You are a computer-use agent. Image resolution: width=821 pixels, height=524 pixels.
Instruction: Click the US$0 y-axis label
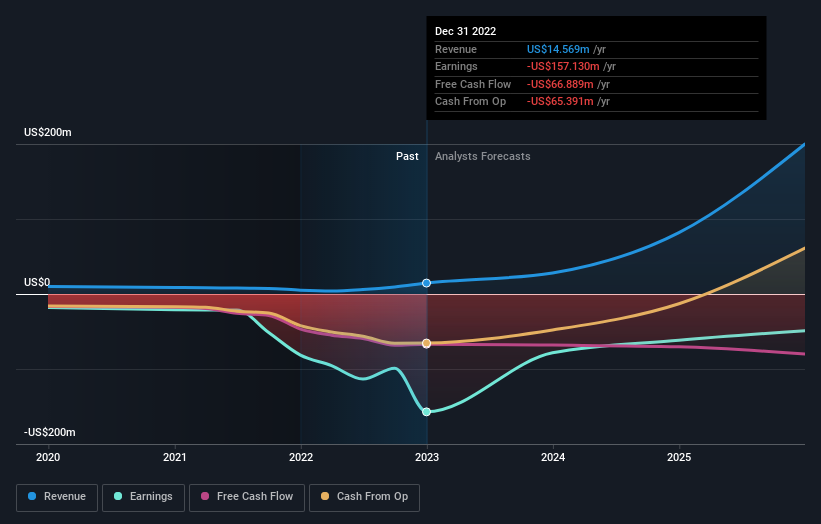pyautogui.click(x=37, y=282)
